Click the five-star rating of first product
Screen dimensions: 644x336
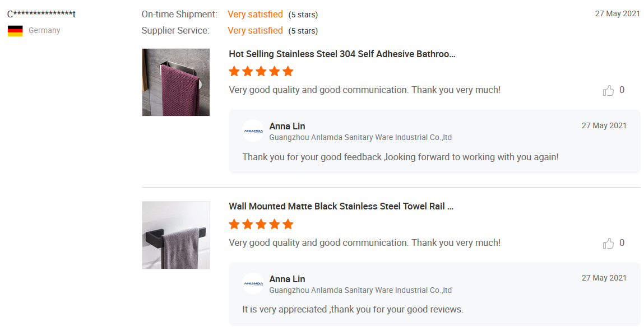(261, 72)
